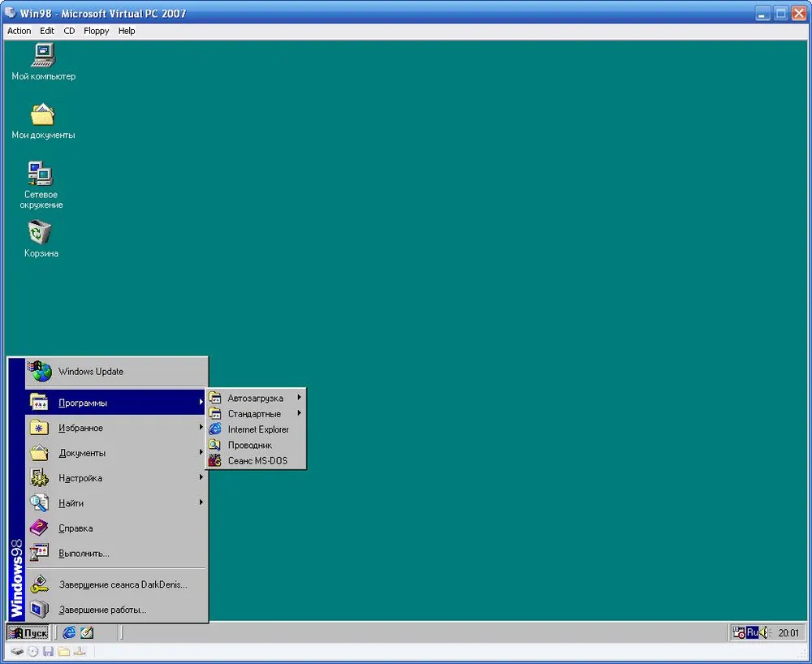Expand the Стандартные submenu
The width and height of the screenshot is (812, 664).
[x=254, y=414]
